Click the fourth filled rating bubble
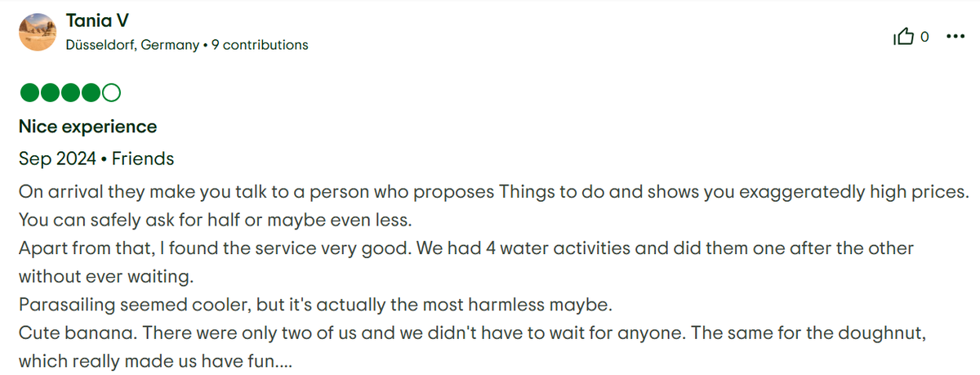 (x=91, y=93)
